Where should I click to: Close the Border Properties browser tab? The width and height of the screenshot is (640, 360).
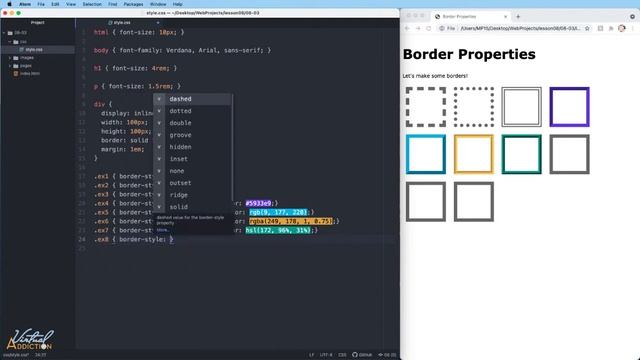(x=505, y=17)
